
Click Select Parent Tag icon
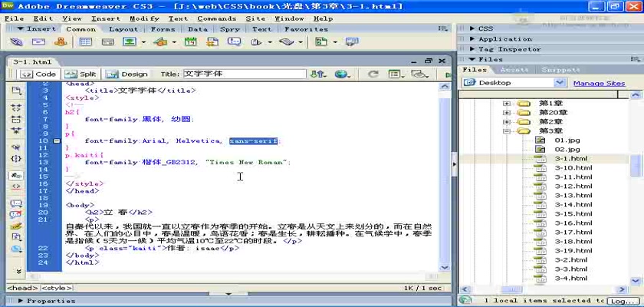(x=16, y=147)
